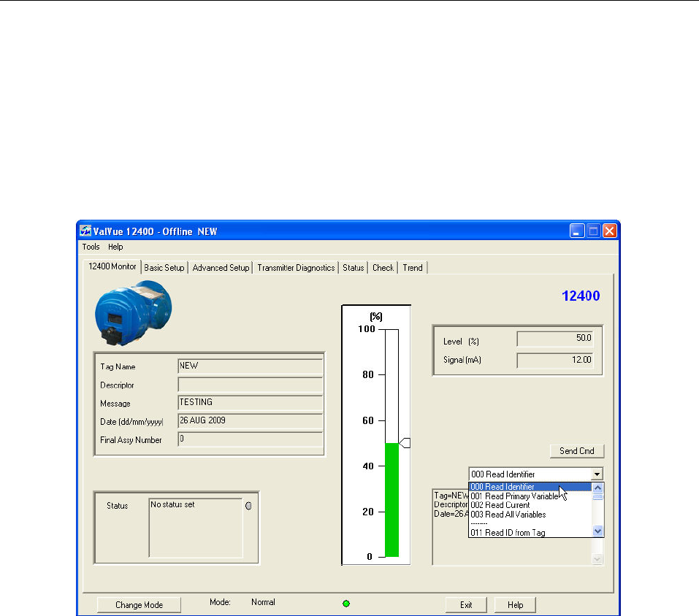Click the blue 12400 model label

pos(581,296)
